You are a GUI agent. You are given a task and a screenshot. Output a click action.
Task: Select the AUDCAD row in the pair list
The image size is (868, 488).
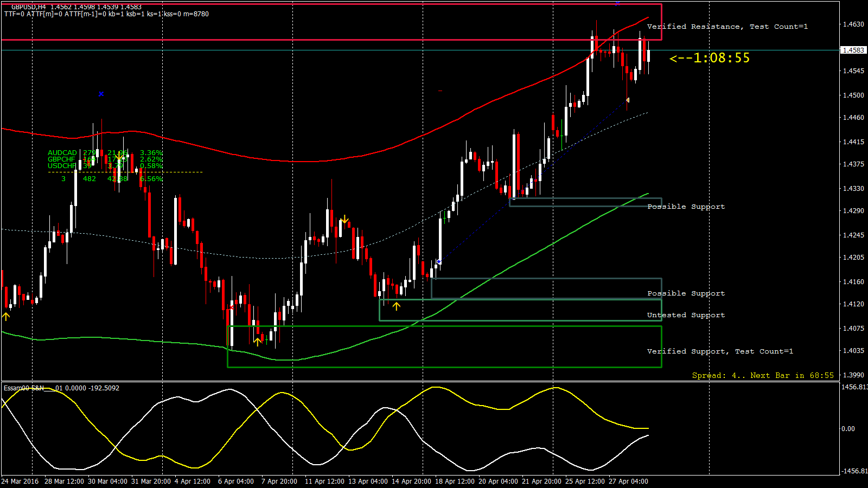(x=105, y=153)
